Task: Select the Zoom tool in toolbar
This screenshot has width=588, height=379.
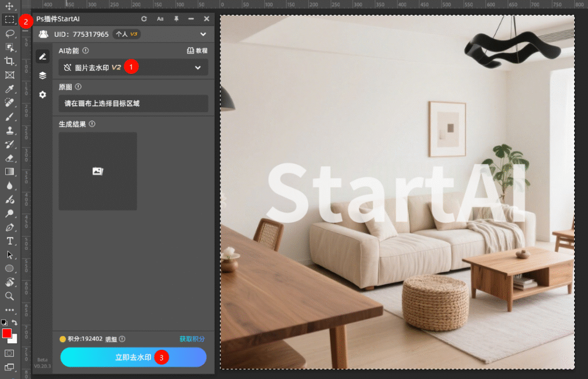Action: click(x=10, y=296)
